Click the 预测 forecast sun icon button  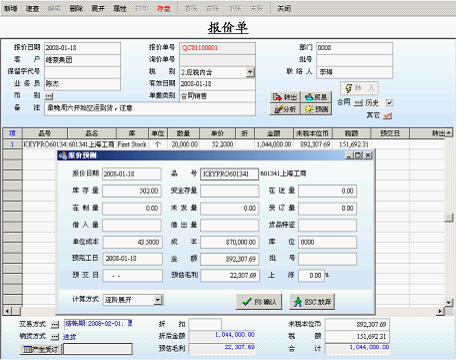click(x=317, y=109)
